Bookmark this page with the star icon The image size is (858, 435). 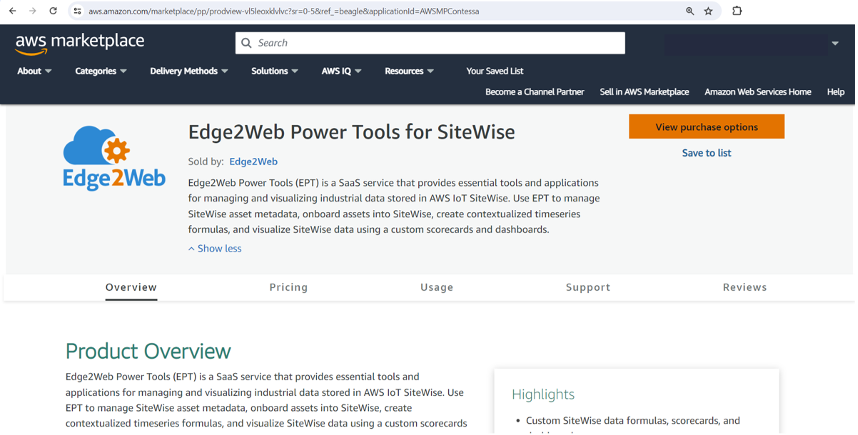(708, 11)
